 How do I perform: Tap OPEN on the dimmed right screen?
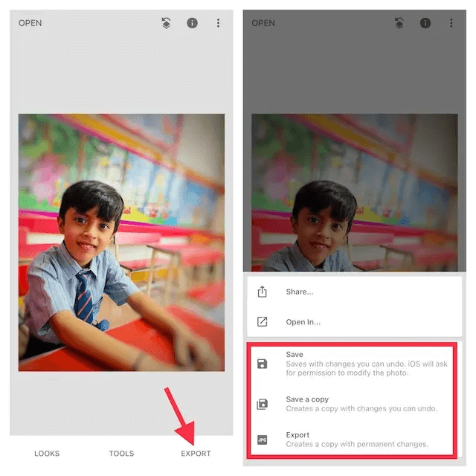click(x=263, y=23)
